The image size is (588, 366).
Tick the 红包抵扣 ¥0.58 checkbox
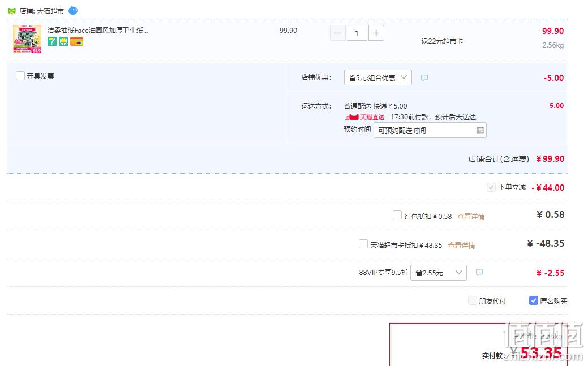click(397, 216)
